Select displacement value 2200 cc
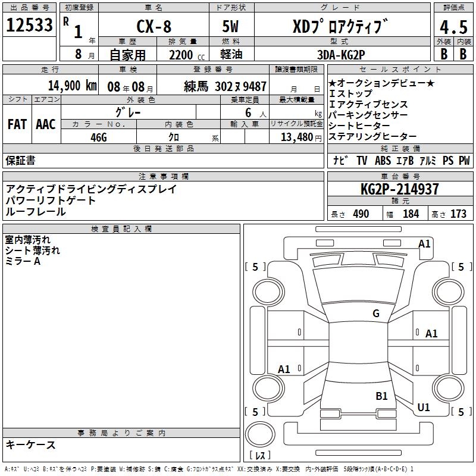 point(187,55)
